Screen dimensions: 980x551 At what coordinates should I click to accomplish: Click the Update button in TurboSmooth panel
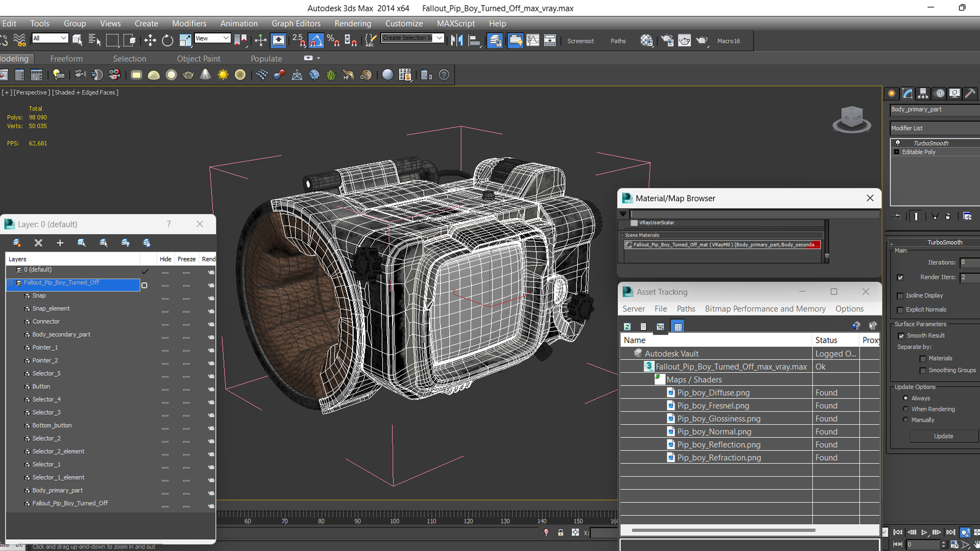(x=943, y=436)
